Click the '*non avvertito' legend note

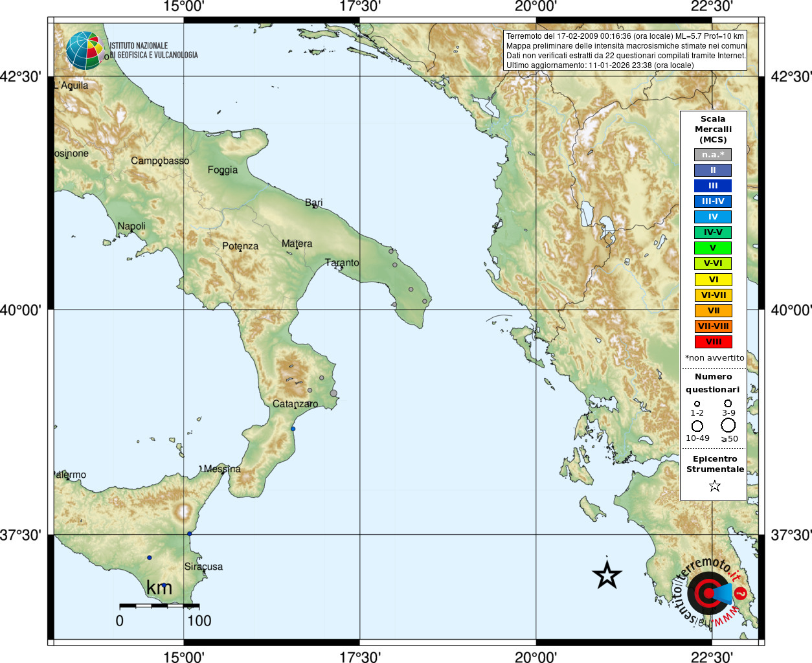click(x=715, y=358)
